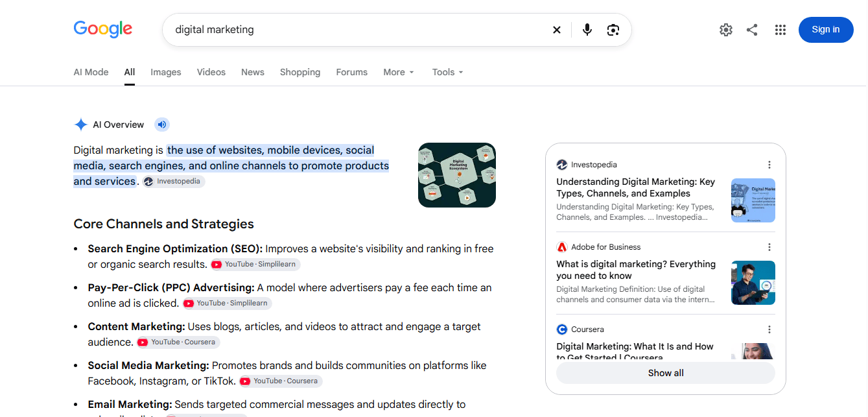Open the YouTube · Coursera citation after Social Media Marketing
This screenshot has width=868, height=417.
coord(281,381)
